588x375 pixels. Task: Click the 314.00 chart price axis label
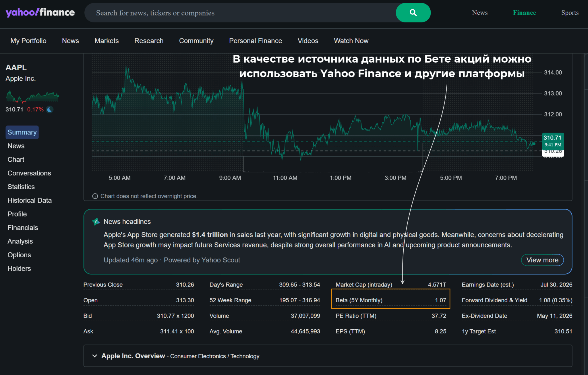pyautogui.click(x=553, y=73)
